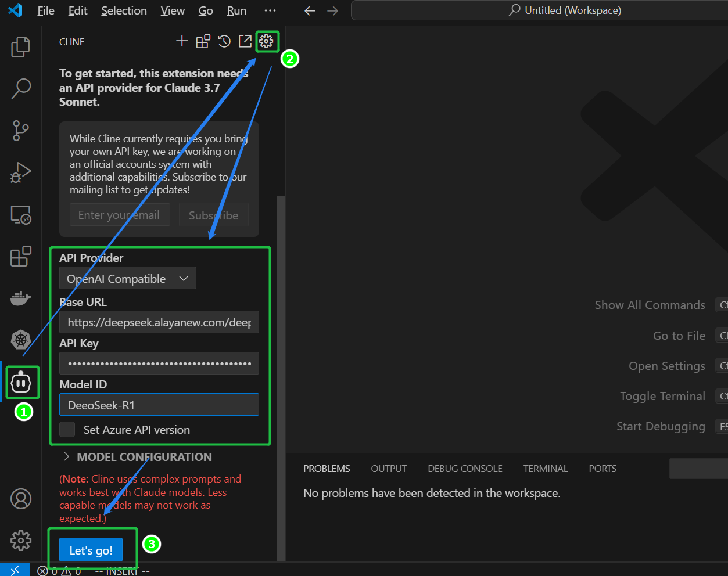Click the Let's go! button
Screen dimensions: 728x576
pyautogui.click(x=91, y=550)
